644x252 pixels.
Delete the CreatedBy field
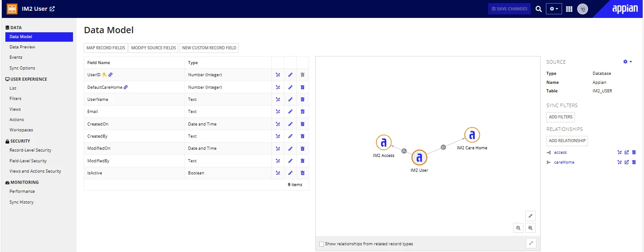pyautogui.click(x=302, y=136)
